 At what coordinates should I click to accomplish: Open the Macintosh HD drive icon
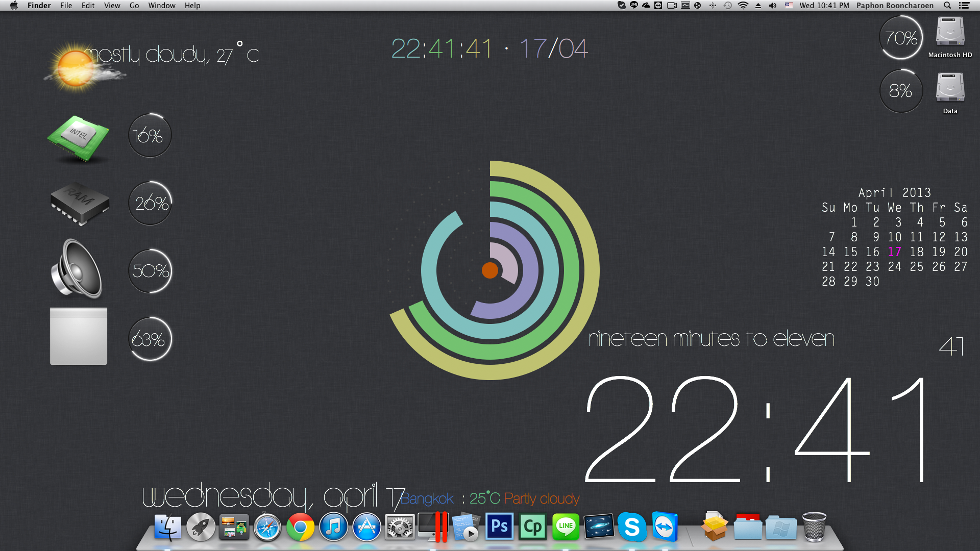point(949,32)
